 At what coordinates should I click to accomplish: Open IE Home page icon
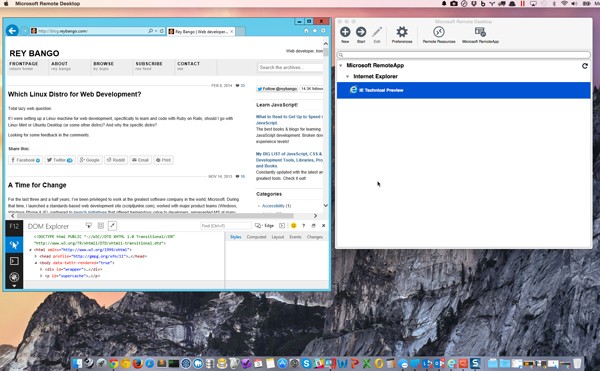coord(306,31)
